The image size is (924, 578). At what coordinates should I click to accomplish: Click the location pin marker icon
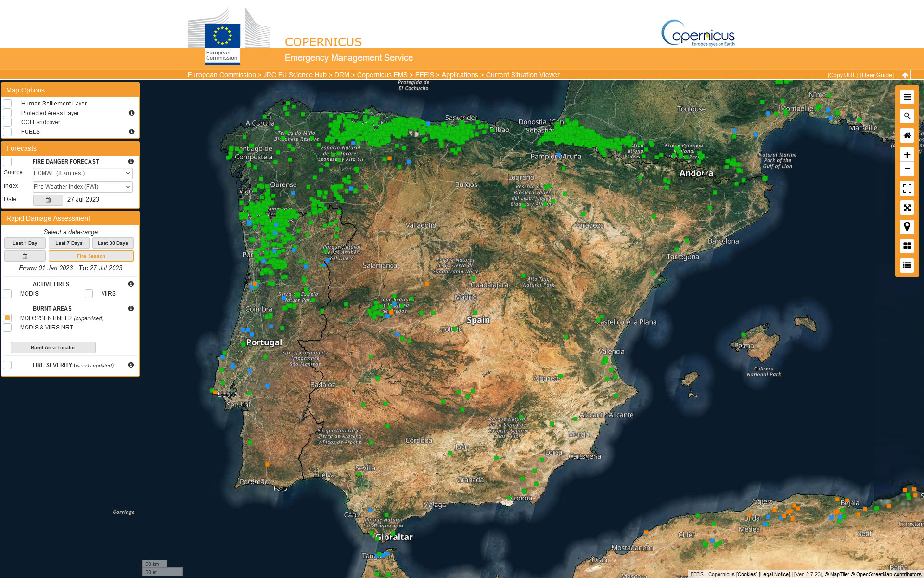[x=907, y=227]
